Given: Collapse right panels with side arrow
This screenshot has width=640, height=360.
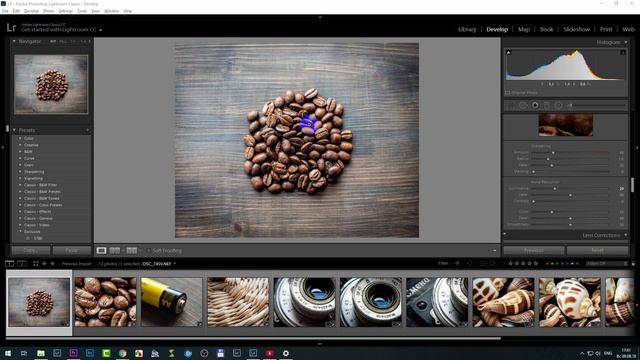Looking at the screenshot, I should tap(638, 147).
